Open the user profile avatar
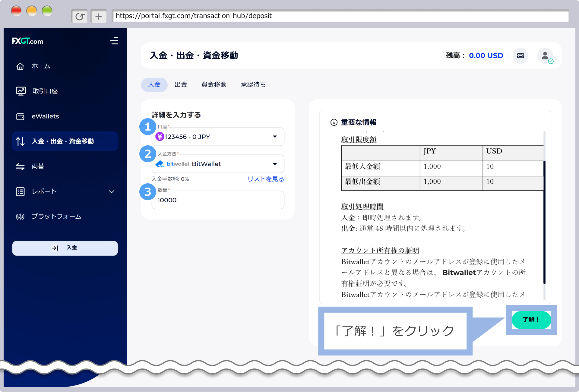Viewport: 579px width, 392px height. click(545, 56)
